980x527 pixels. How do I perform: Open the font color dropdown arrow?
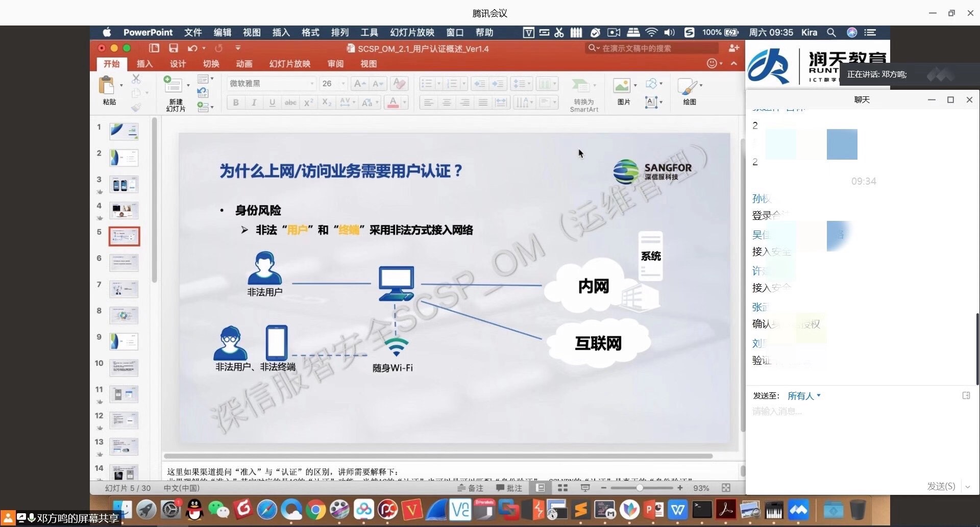[404, 103]
